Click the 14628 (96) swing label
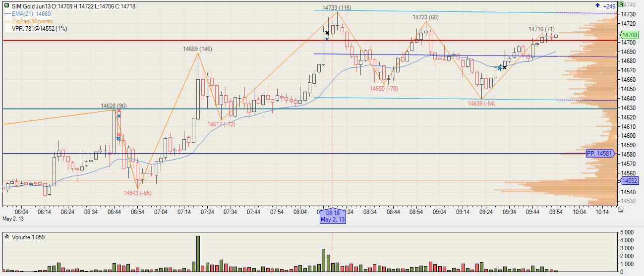Screen dimensions: 644x276 pyautogui.click(x=114, y=106)
